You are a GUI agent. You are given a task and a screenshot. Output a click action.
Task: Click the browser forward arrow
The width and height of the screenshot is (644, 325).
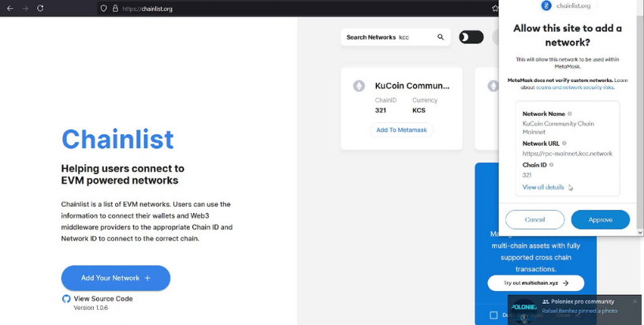[x=25, y=8]
